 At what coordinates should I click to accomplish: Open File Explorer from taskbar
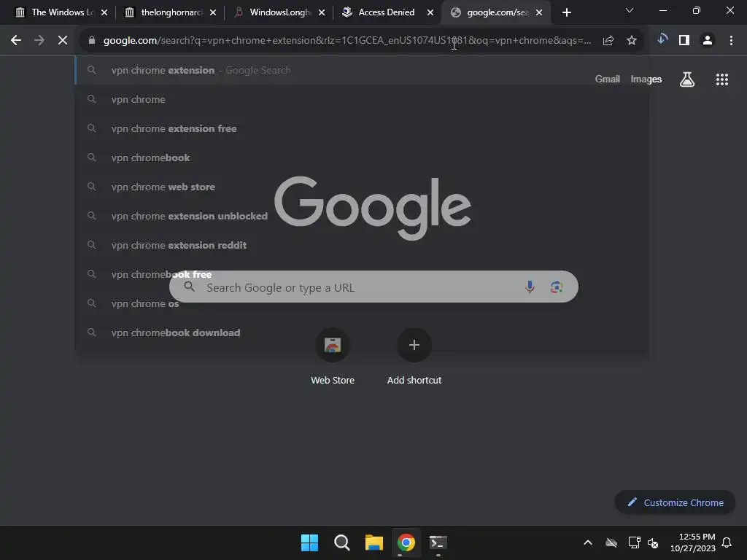(x=374, y=542)
